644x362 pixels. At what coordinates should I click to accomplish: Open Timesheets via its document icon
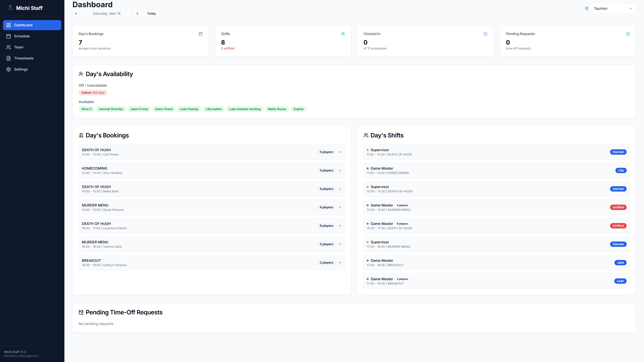[x=9, y=58]
